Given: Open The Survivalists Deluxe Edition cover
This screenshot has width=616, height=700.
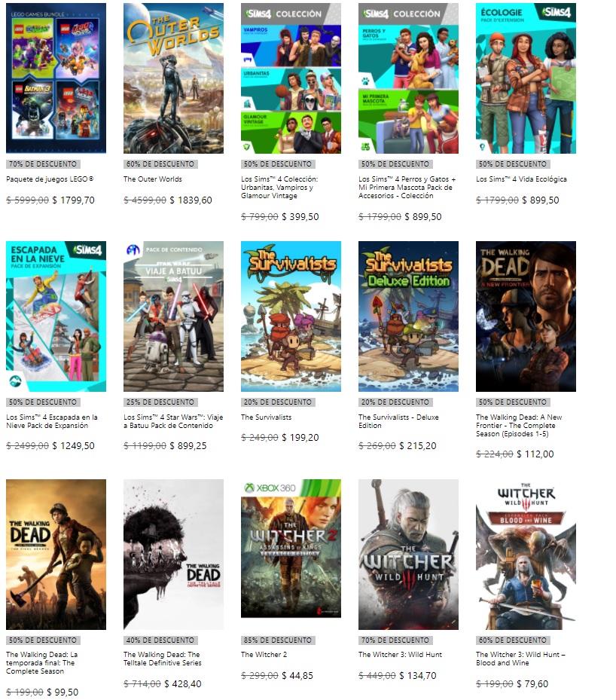Looking at the screenshot, I should [x=408, y=316].
